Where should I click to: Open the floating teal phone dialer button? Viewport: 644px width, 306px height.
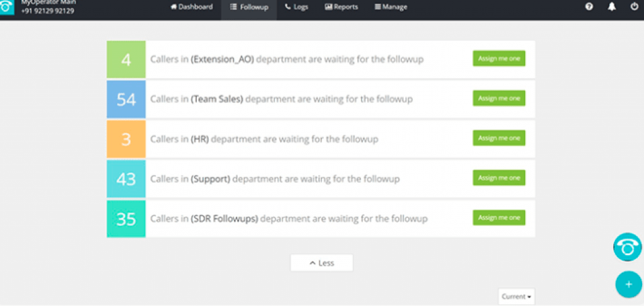pos(628,247)
